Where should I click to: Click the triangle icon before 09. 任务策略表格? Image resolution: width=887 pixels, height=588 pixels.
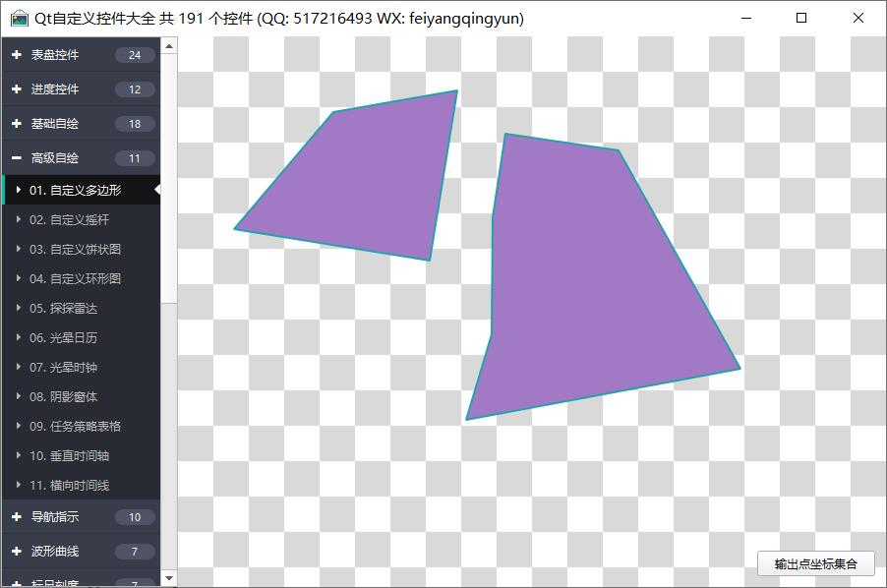pyautogui.click(x=19, y=427)
